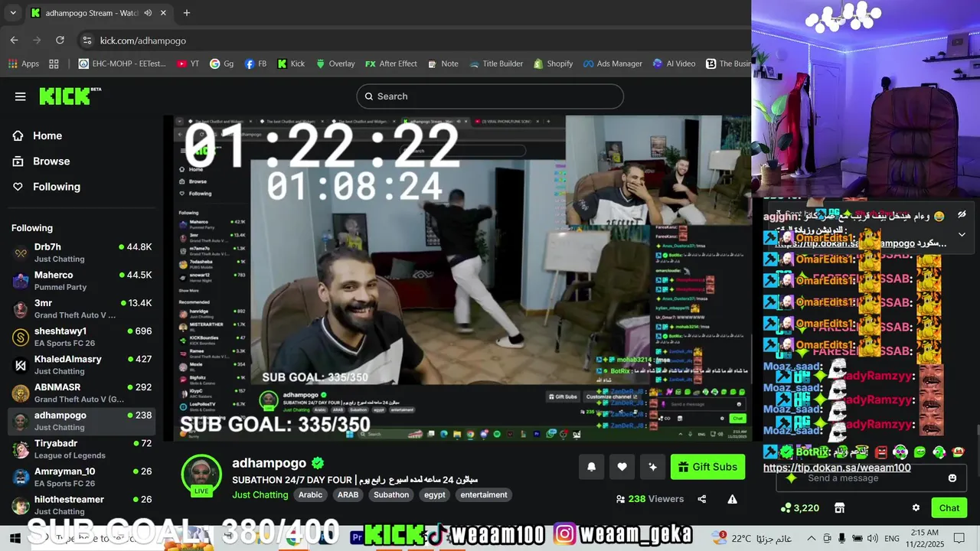Click the ARAB tag
This screenshot has width=980, height=551.
pyautogui.click(x=348, y=495)
